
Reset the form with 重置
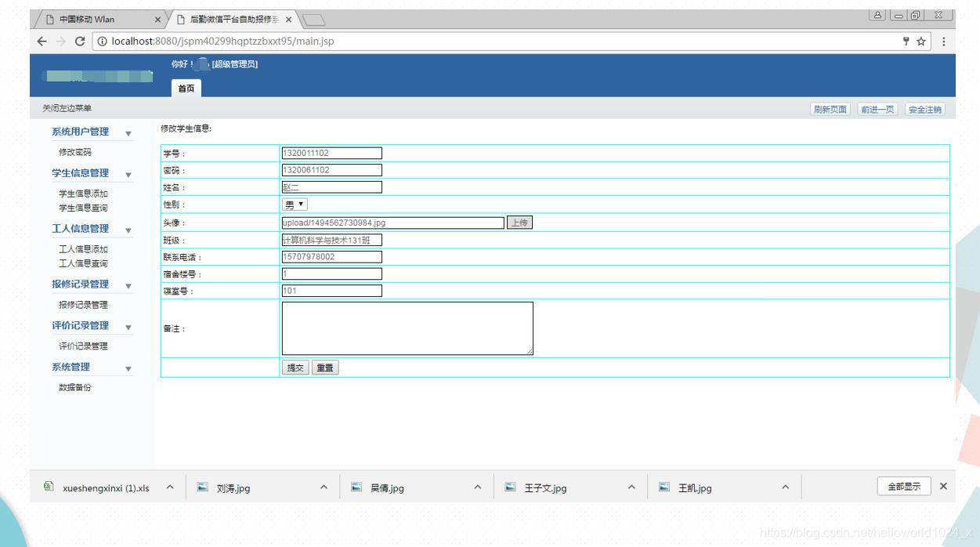tap(325, 368)
